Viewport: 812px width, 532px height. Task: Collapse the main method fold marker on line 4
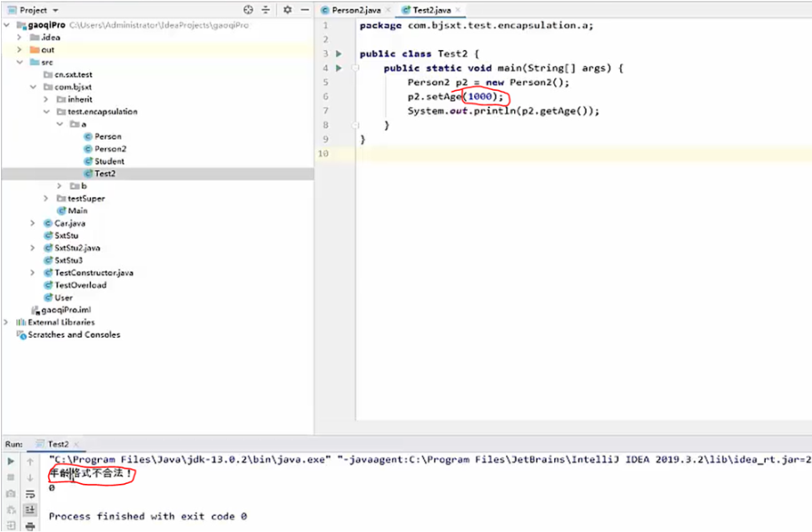tap(355, 68)
